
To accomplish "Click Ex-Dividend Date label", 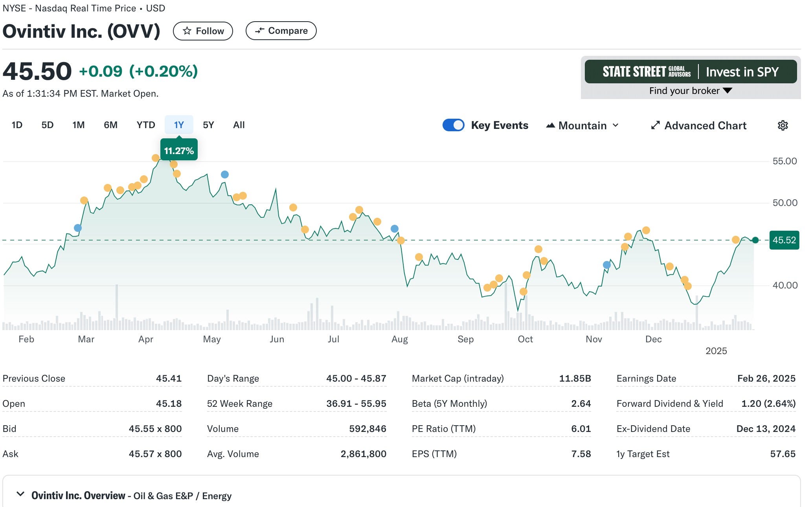I will pyautogui.click(x=654, y=429).
